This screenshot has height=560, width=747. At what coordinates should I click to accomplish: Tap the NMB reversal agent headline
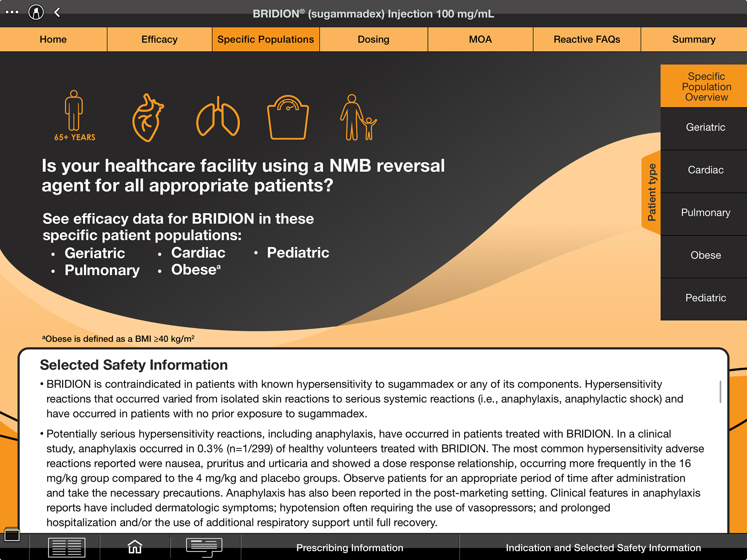pyautogui.click(x=243, y=176)
